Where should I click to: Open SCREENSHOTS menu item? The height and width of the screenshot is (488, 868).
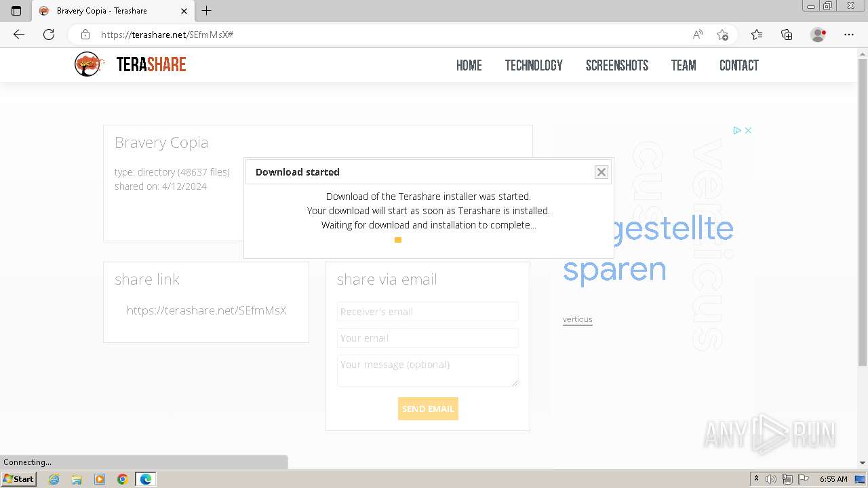[617, 65]
